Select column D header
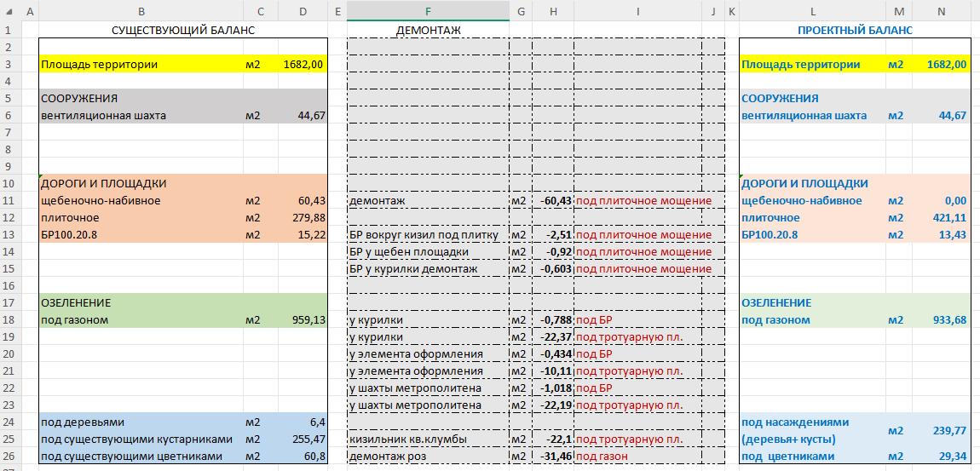 tap(303, 10)
